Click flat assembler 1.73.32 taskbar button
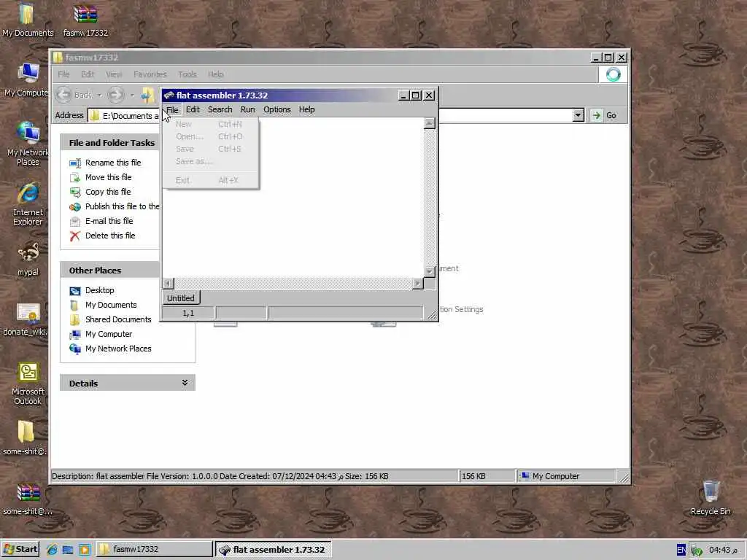 coord(273,550)
